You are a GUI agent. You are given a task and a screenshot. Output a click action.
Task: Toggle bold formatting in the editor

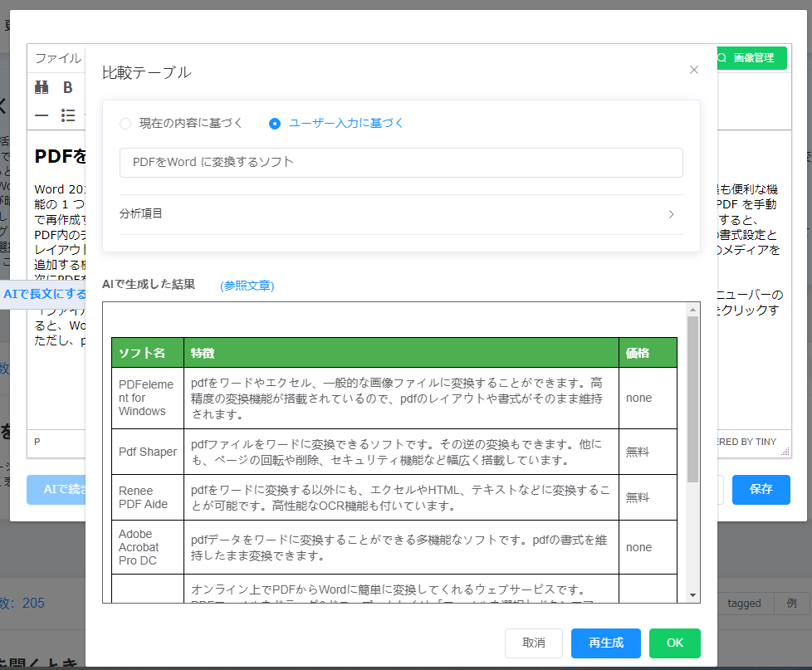pos(68,87)
